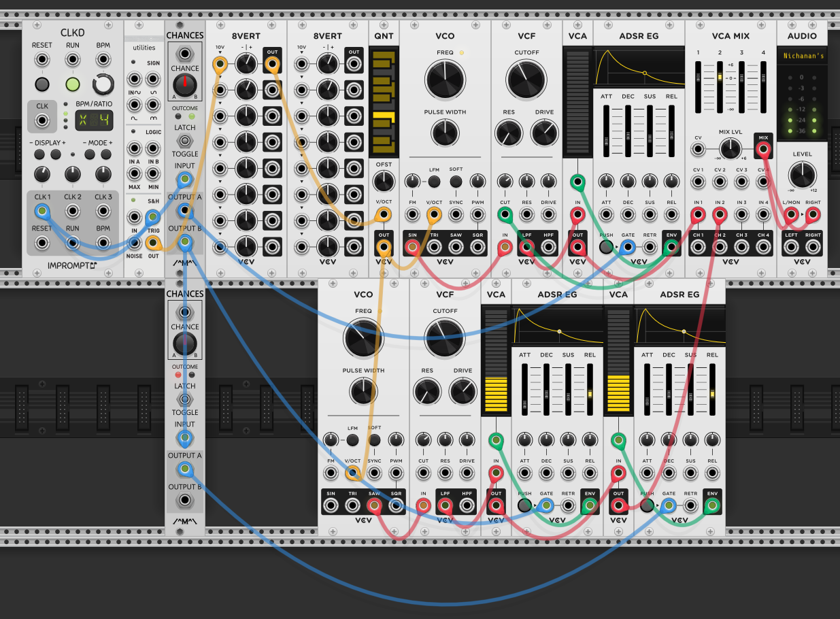The height and width of the screenshot is (619, 840).
Task: Click the BPM knob on CLKD
Action: [x=103, y=84]
